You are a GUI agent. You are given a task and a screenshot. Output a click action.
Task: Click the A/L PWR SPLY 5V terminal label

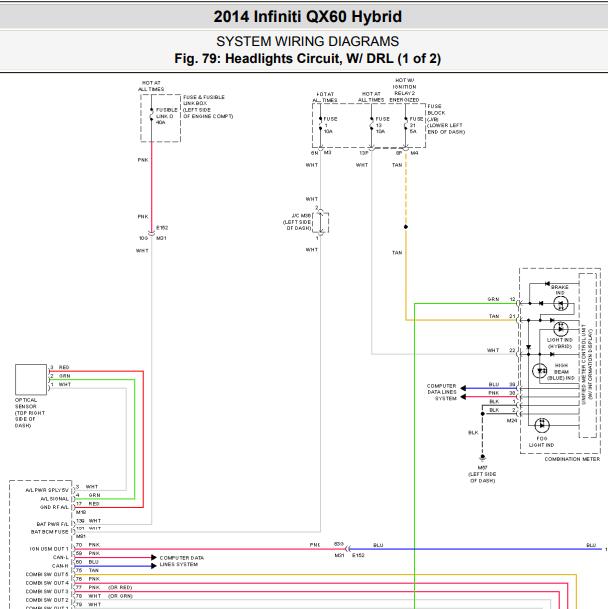[x=47, y=490]
